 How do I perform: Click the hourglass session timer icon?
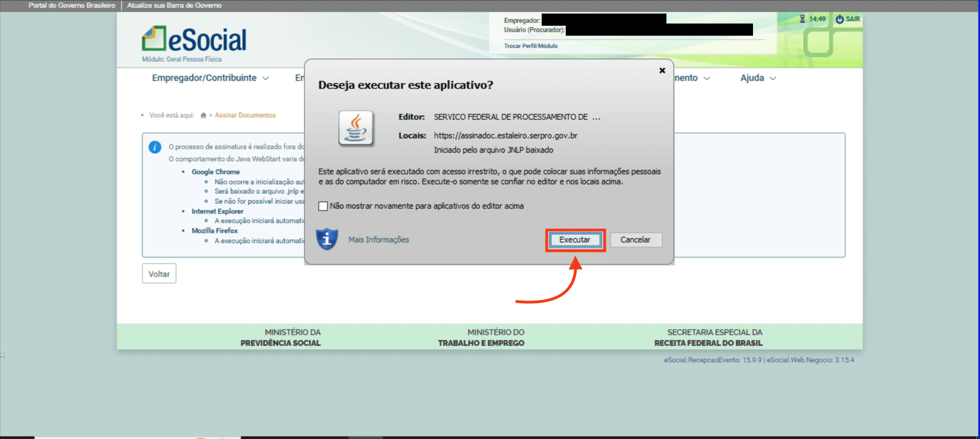802,19
